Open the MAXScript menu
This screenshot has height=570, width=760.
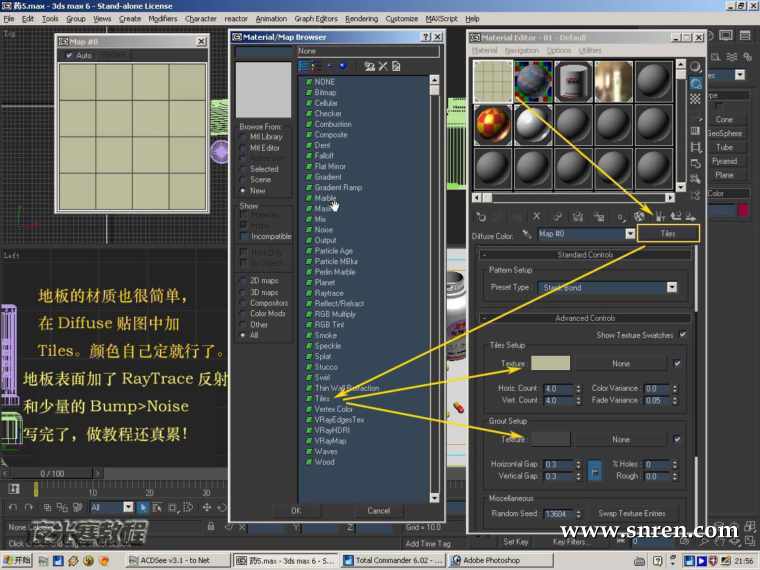click(x=441, y=19)
